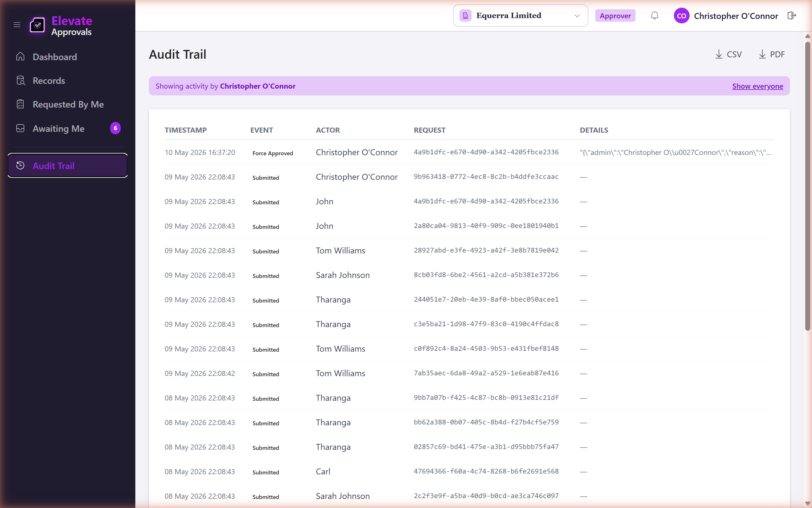Viewport: 812px width, 508px height.
Task: Click request ID 244051e7-20eb-4e39-8af0-bbec050acee1
Action: click(486, 299)
